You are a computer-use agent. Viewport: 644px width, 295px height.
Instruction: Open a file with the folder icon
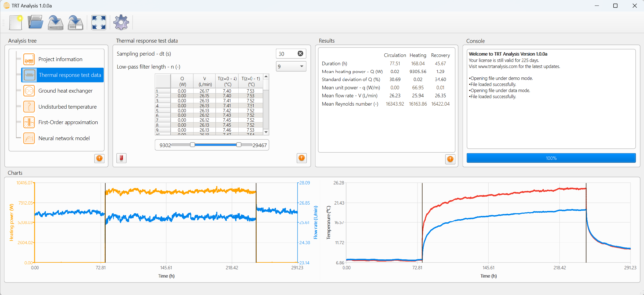(35, 22)
